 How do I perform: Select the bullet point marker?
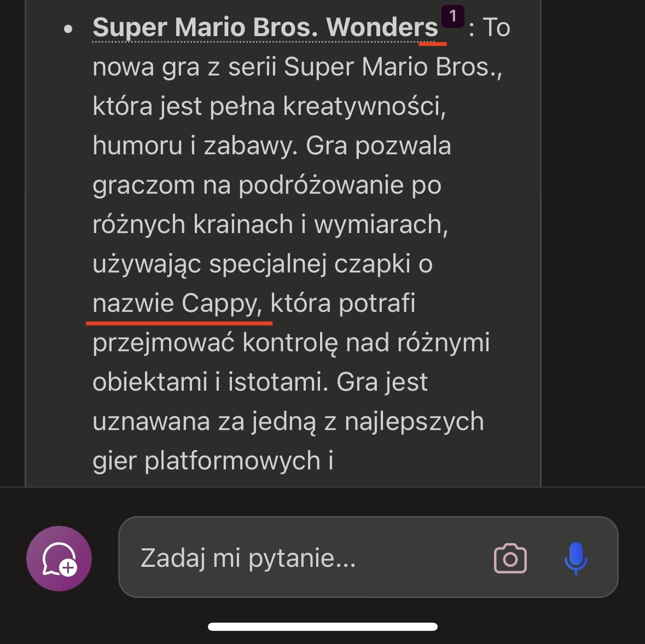pyautogui.click(x=68, y=29)
